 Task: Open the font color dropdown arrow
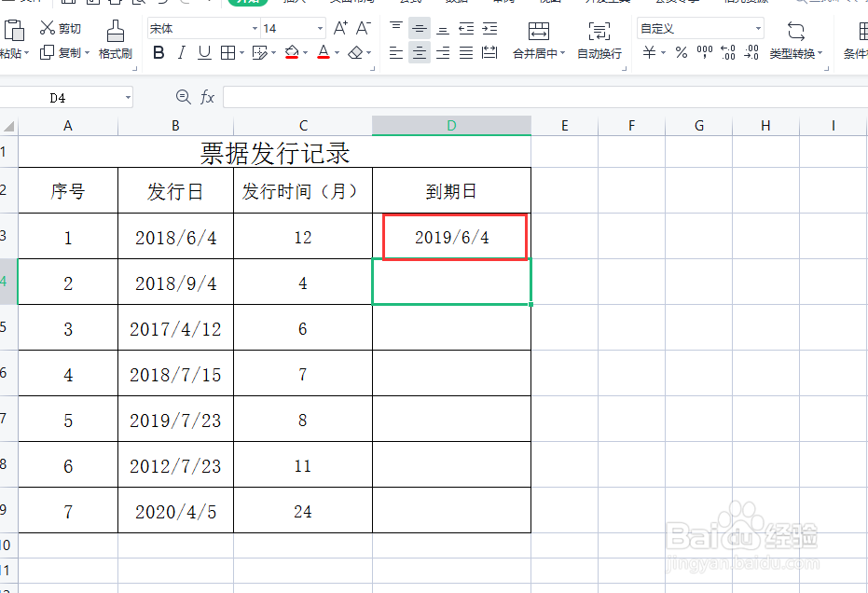(x=337, y=53)
